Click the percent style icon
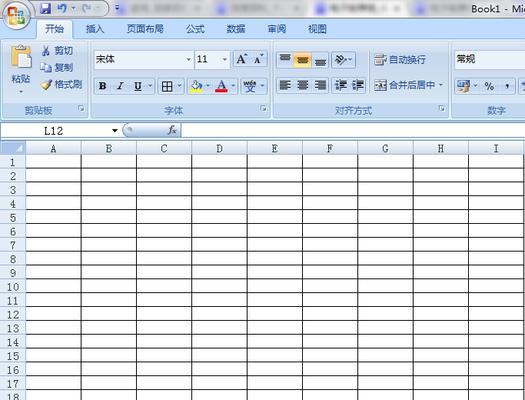 pyautogui.click(x=489, y=86)
